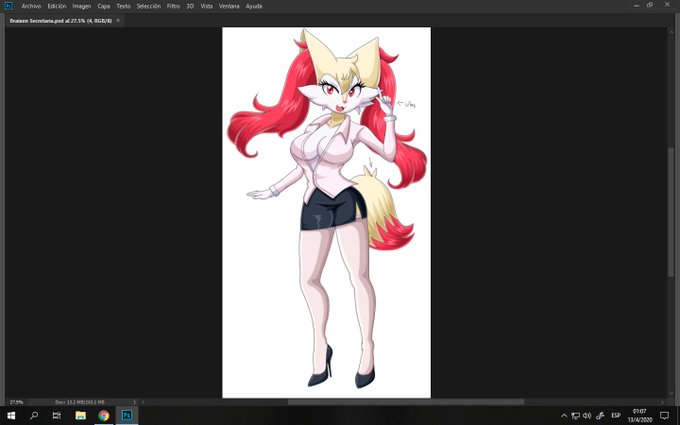Open File Explorer from the taskbar
This screenshot has width=680, height=425.
click(x=80, y=415)
